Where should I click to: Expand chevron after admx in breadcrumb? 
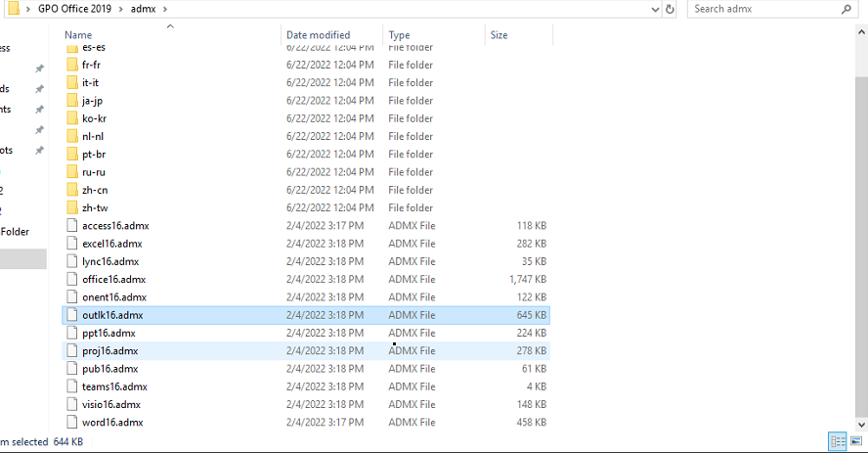[165, 9]
